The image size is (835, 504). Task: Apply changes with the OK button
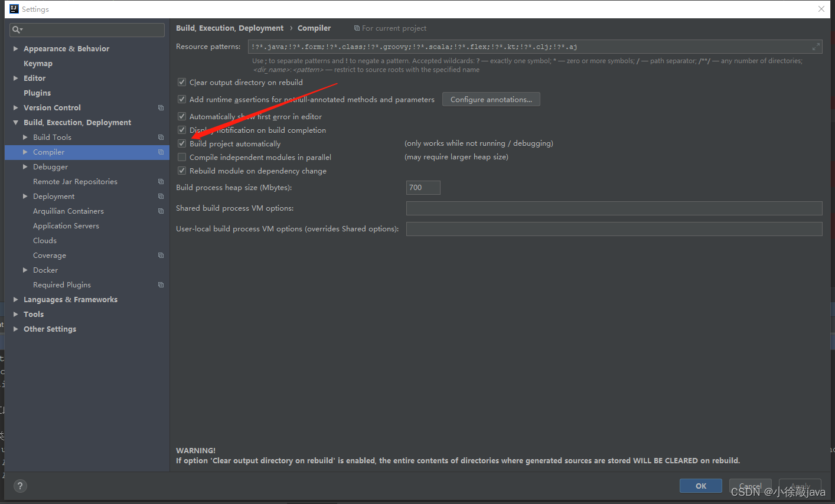pyautogui.click(x=700, y=485)
